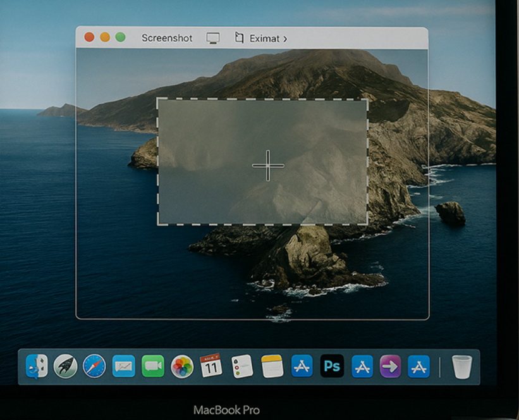
Task: Open Reminders in the Dock
Action: pos(241,366)
